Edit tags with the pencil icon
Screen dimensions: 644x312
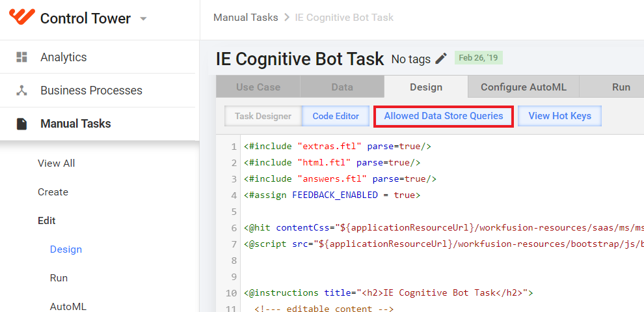point(441,59)
